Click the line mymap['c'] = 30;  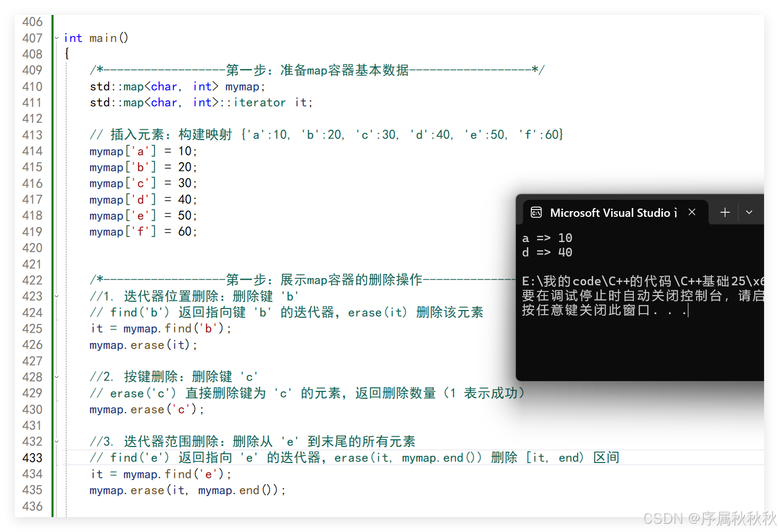click(143, 183)
